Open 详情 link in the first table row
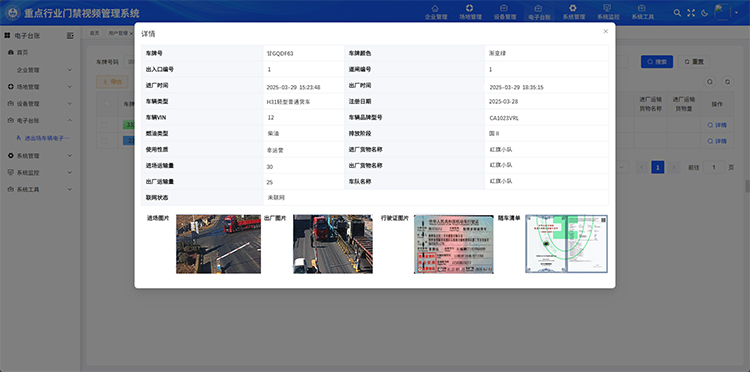Image resolution: width=750 pixels, height=372 pixels. [x=717, y=125]
